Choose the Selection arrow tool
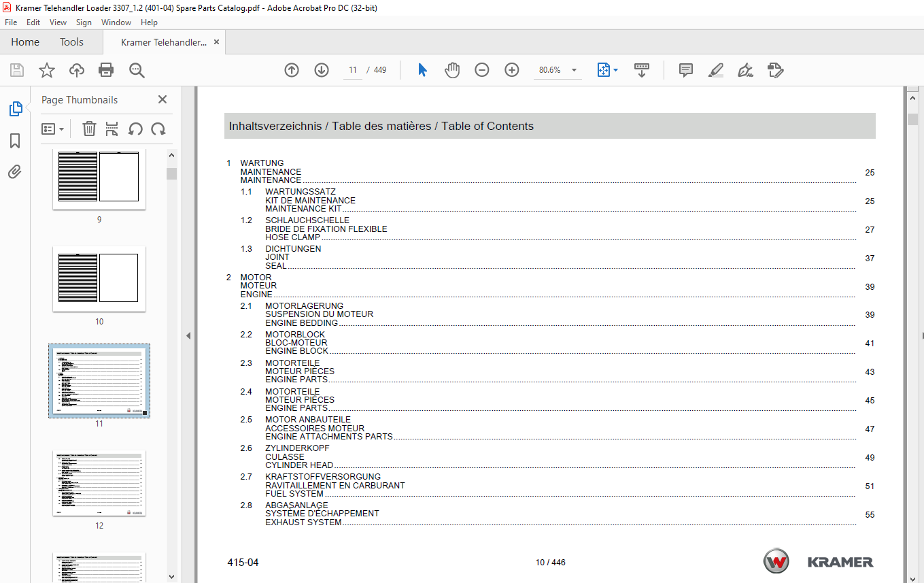This screenshot has height=583, width=924. [422, 70]
